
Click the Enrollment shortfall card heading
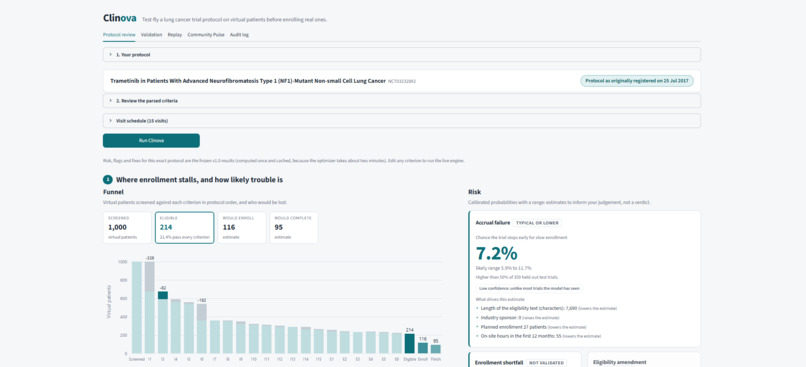(x=499, y=362)
